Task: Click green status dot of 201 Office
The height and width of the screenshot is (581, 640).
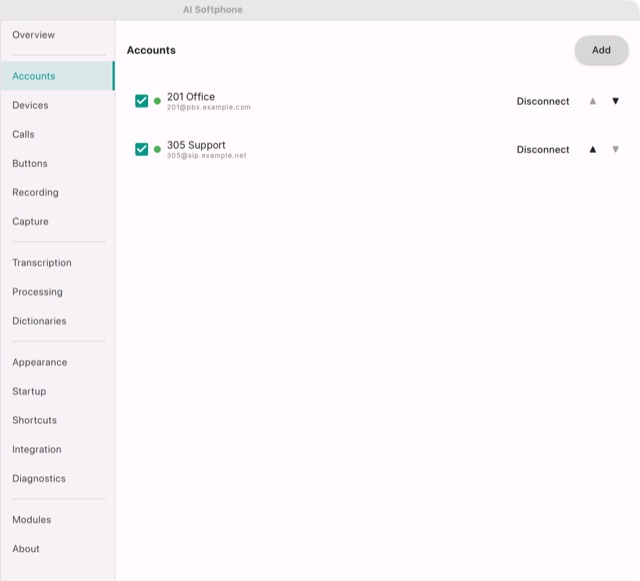Action: [x=157, y=101]
